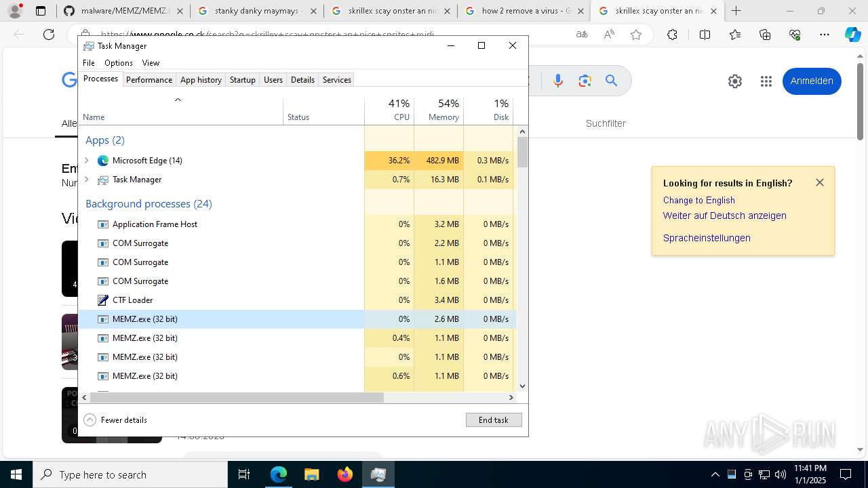This screenshot has width=868, height=488.
Task: Click the Anmelden sign-in button
Action: 812,81
